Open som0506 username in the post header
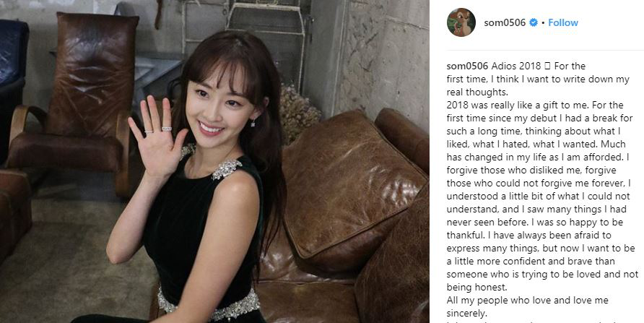644x323 pixels. 505,22
